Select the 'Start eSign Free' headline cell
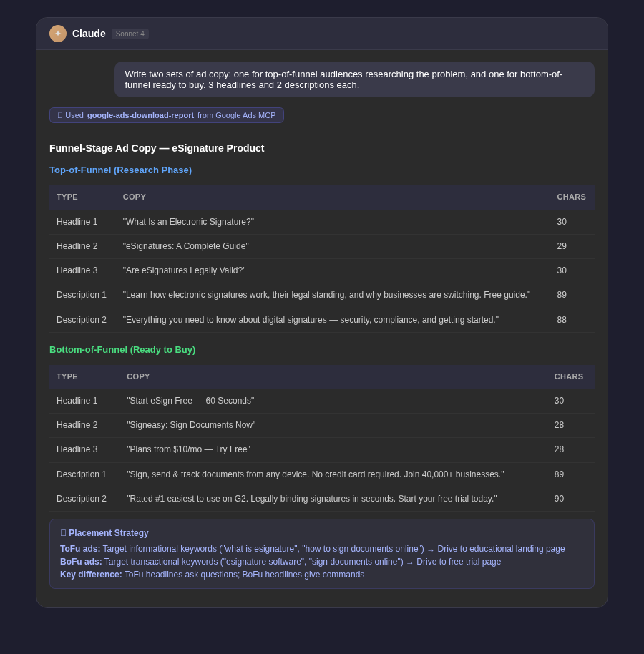Screen dimensions: 644x654 click(x=190, y=401)
